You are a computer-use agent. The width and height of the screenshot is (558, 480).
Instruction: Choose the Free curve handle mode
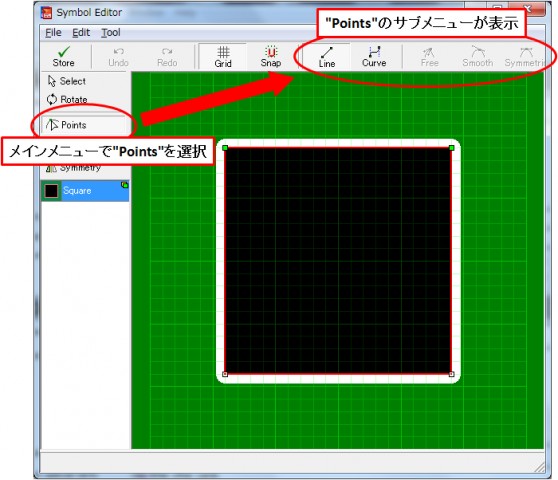pyautogui.click(x=429, y=56)
